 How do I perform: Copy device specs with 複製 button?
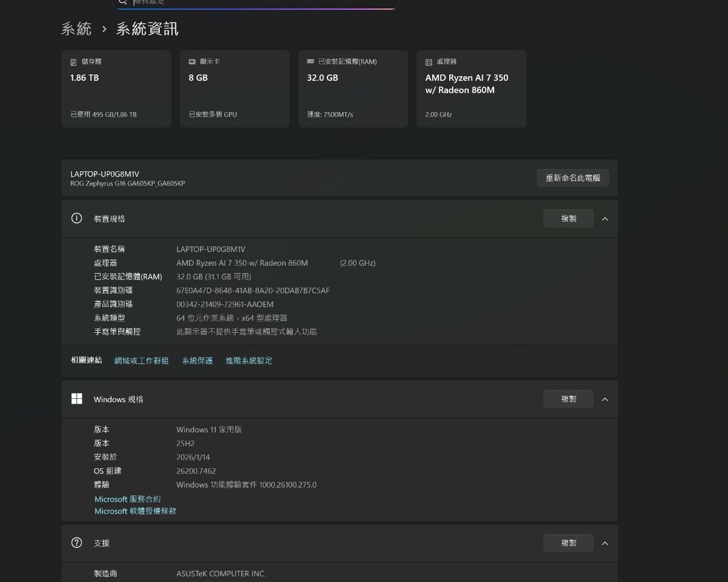568,218
